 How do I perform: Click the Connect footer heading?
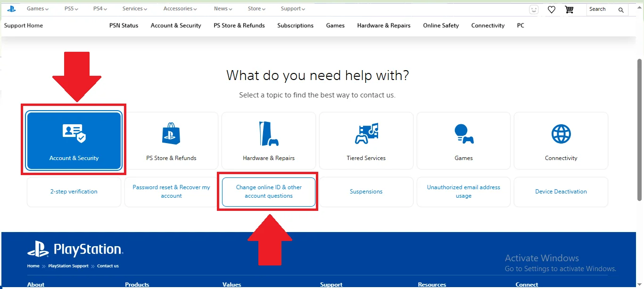(x=527, y=284)
